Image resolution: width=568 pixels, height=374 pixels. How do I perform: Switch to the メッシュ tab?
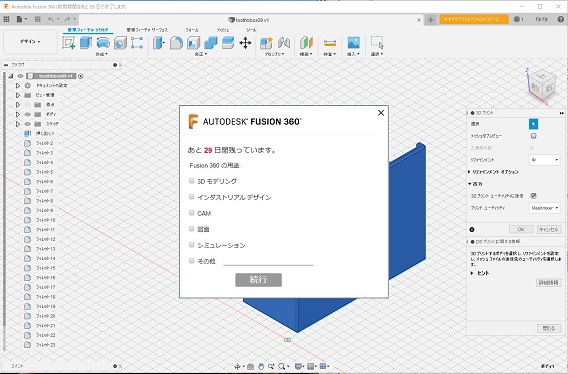coord(223,30)
